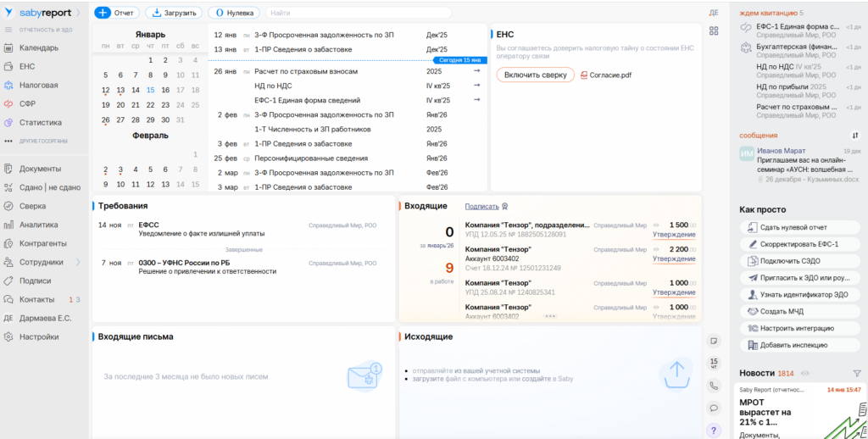The width and height of the screenshot is (868, 439).
Task: Open the chat bubble icon
Action: (714, 408)
